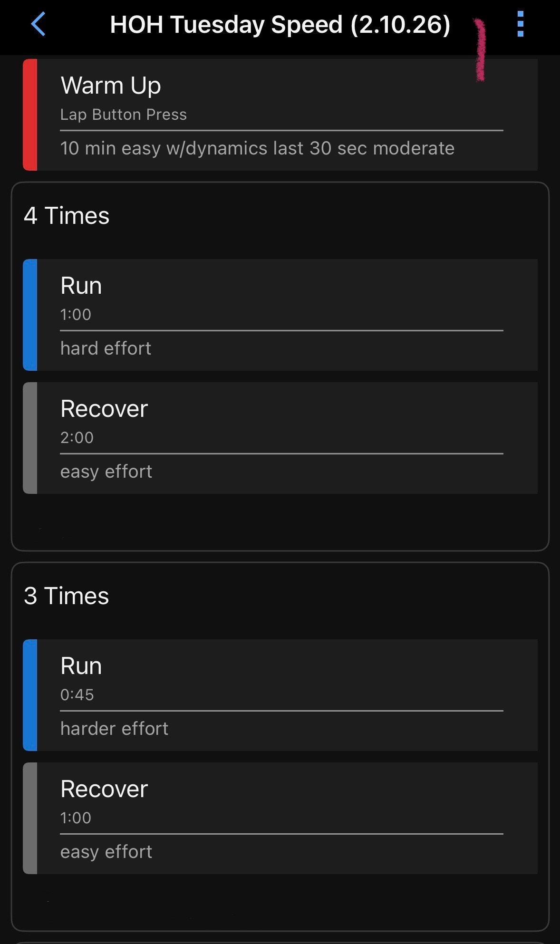The image size is (560, 944).
Task: Tap the red Warm Up color bar
Action: pos(30,115)
